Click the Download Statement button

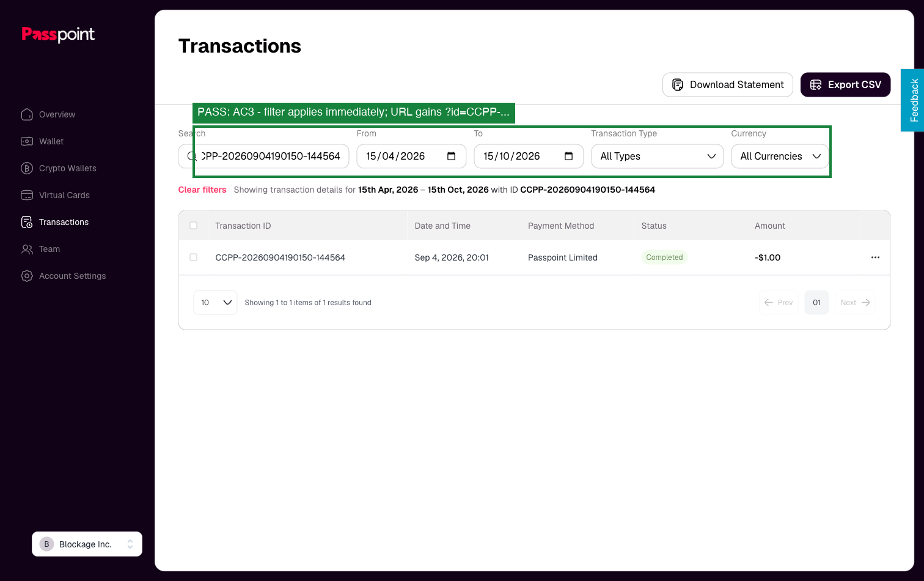click(x=728, y=84)
